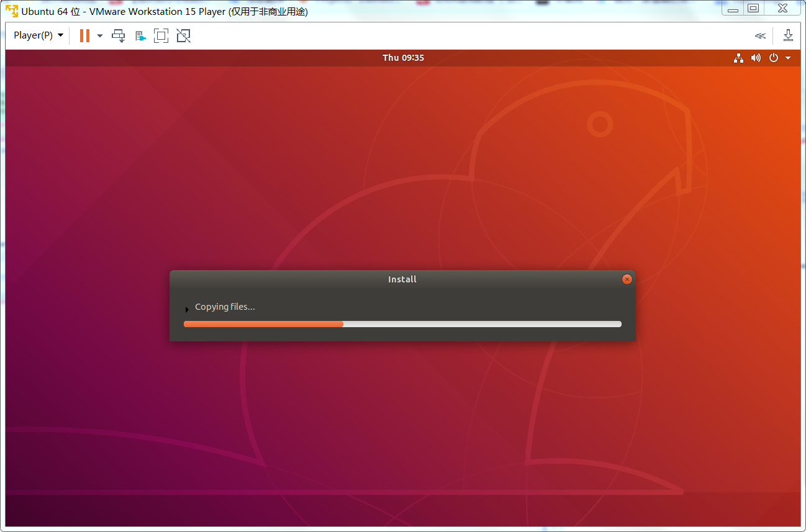806x532 pixels.
Task: Enter full screen mode from the toolbar
Action: tap(161, 35)
